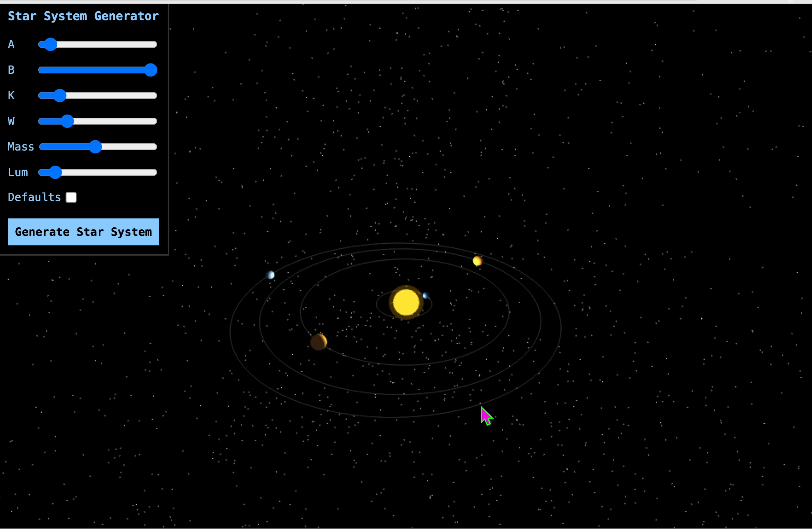Screen dimensions: 812x529
Task: Click the brown planet on the middle orbit
Action: click(318, 342)
